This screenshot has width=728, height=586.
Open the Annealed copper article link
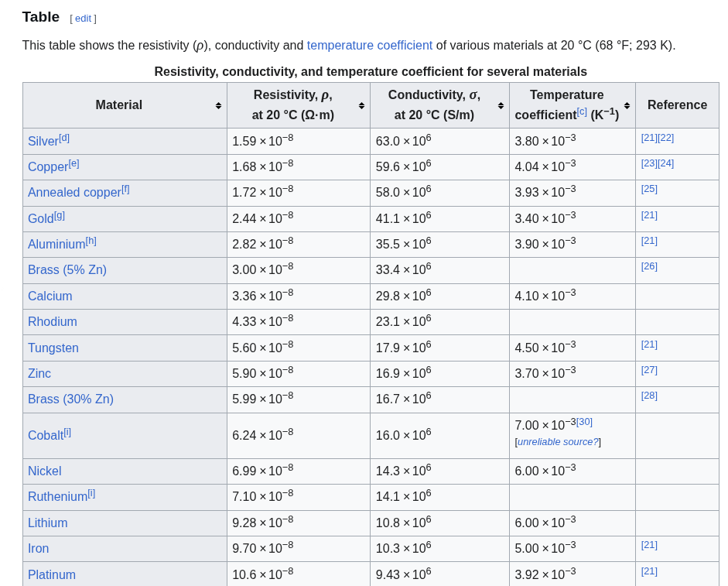(x=74, y=193)
